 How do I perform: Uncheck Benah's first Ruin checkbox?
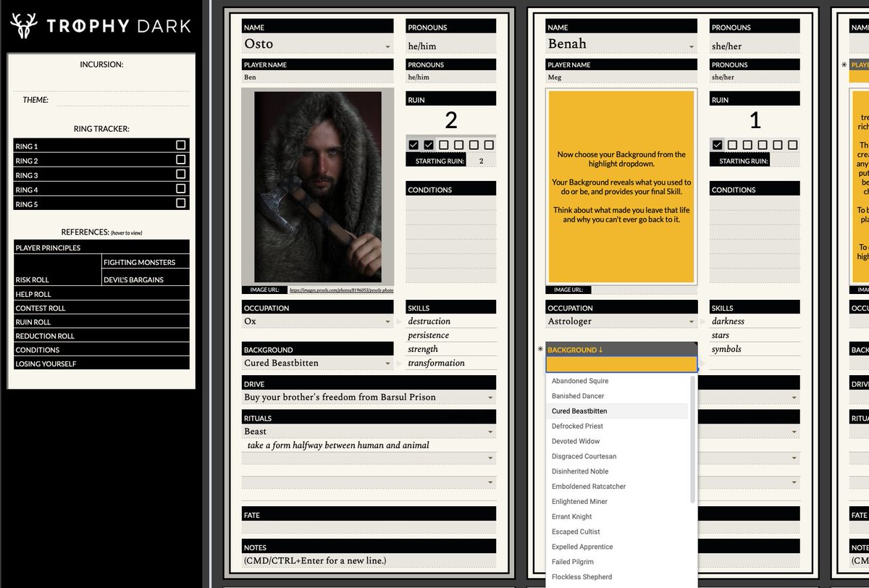(718, 145)
